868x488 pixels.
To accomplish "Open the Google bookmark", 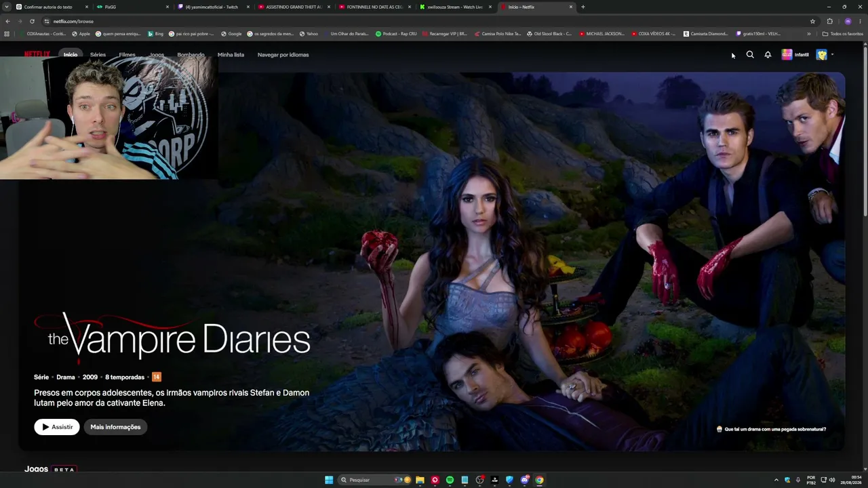I will click(x=231, y=34).
